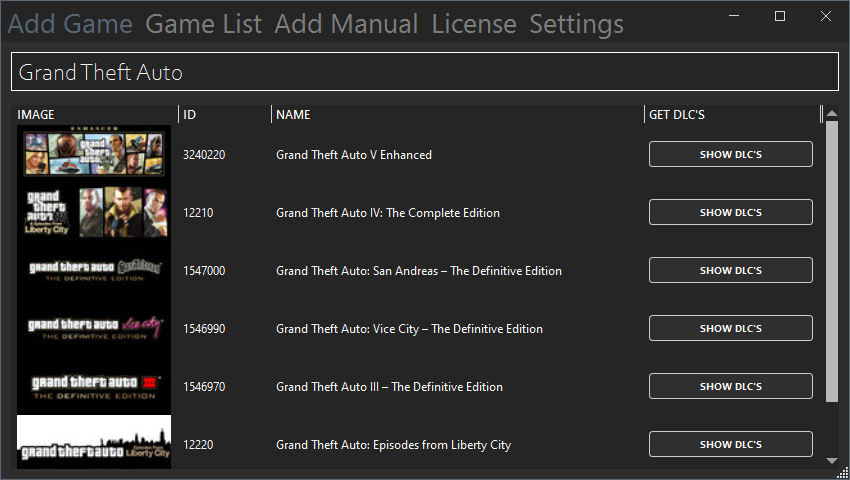Open the Settings tab

(576, 24)
